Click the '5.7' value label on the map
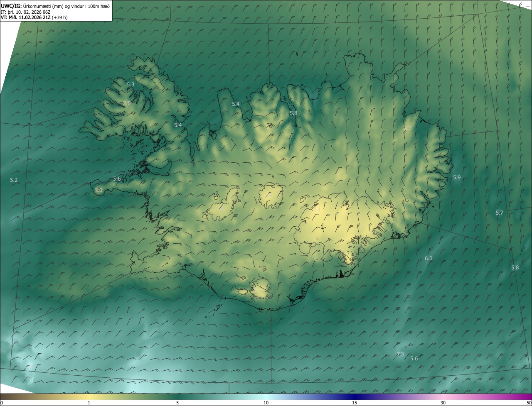Image resolution: width=532 pixels, height=406 pixels. [500, 213]
